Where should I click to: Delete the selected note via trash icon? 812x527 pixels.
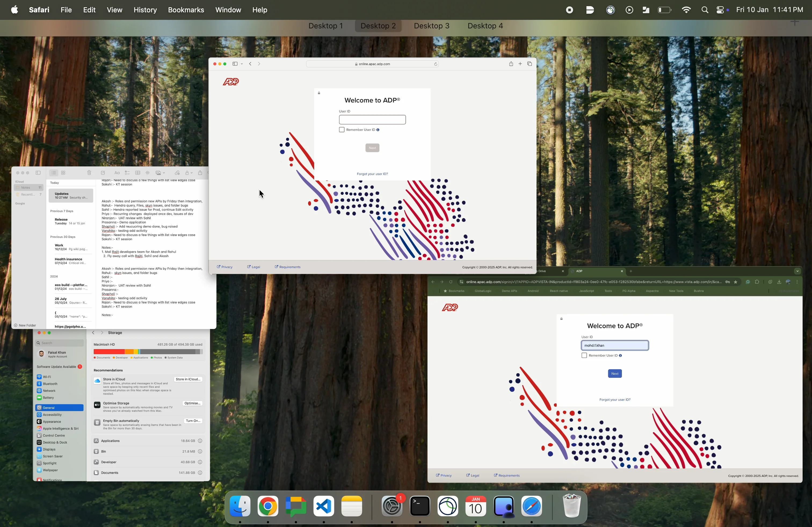(89, 173)
